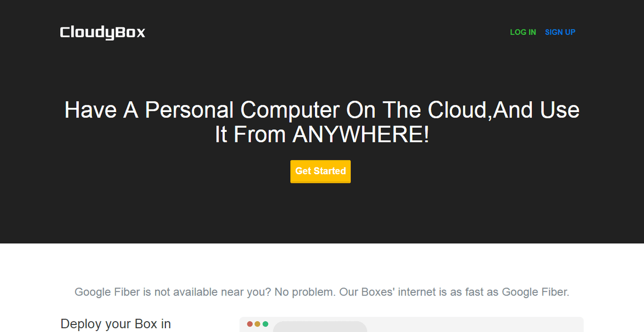Click the final Google Fiber. in paragraph

[x=535, y=292]
